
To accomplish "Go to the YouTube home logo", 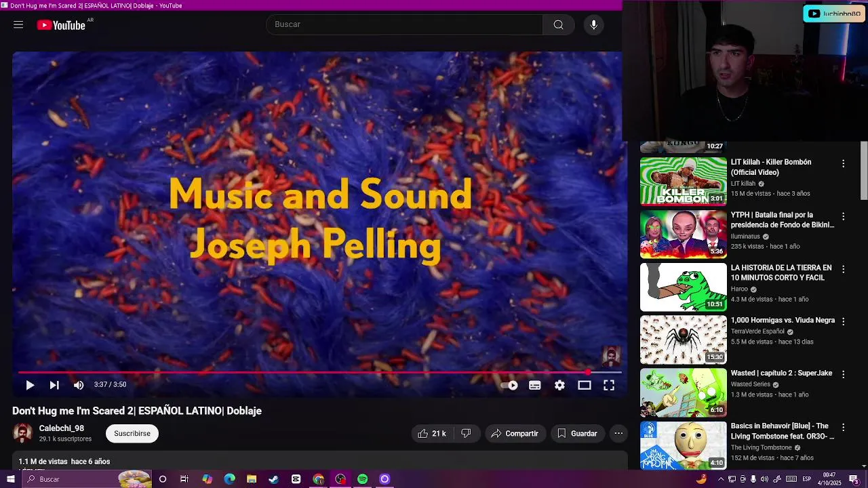I will point(61,25).
